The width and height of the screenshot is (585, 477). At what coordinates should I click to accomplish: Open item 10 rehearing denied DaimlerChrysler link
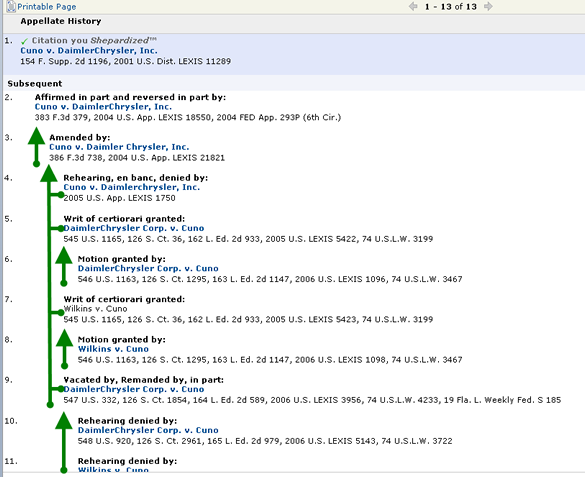[x=148, y=430]
